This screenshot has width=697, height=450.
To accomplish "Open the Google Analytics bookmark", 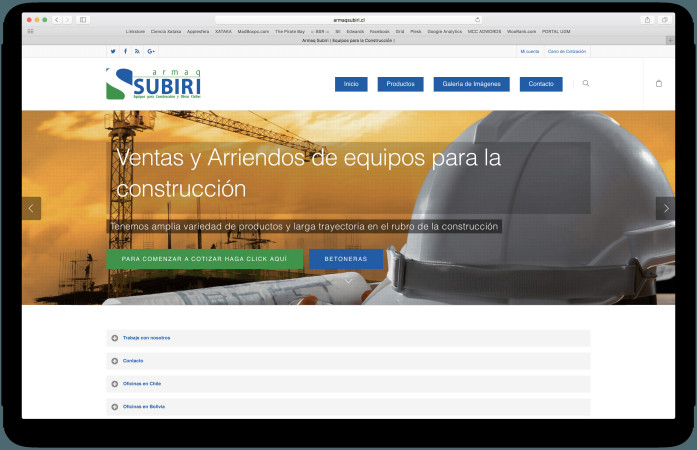I will click(x=445, y=32).
